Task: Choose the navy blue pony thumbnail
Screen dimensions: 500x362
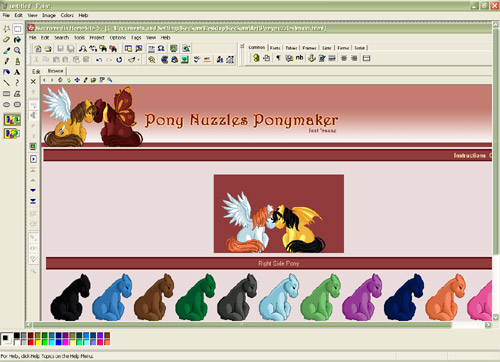Action: (404, 297)
